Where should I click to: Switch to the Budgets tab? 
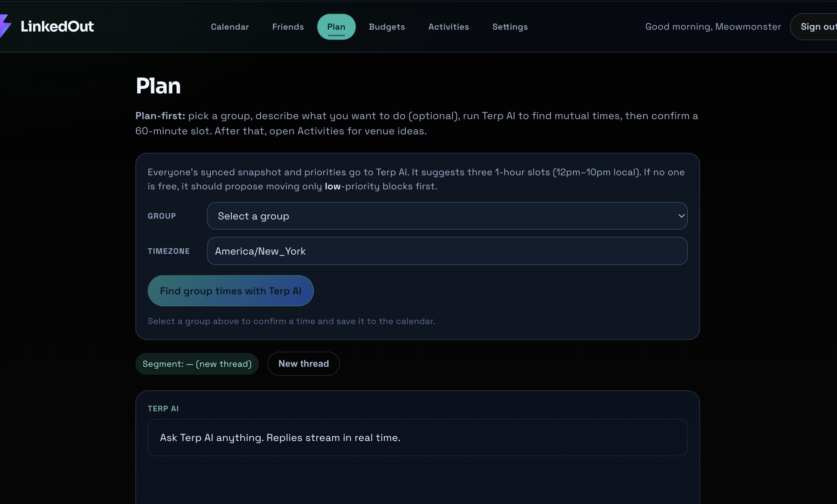387,27
